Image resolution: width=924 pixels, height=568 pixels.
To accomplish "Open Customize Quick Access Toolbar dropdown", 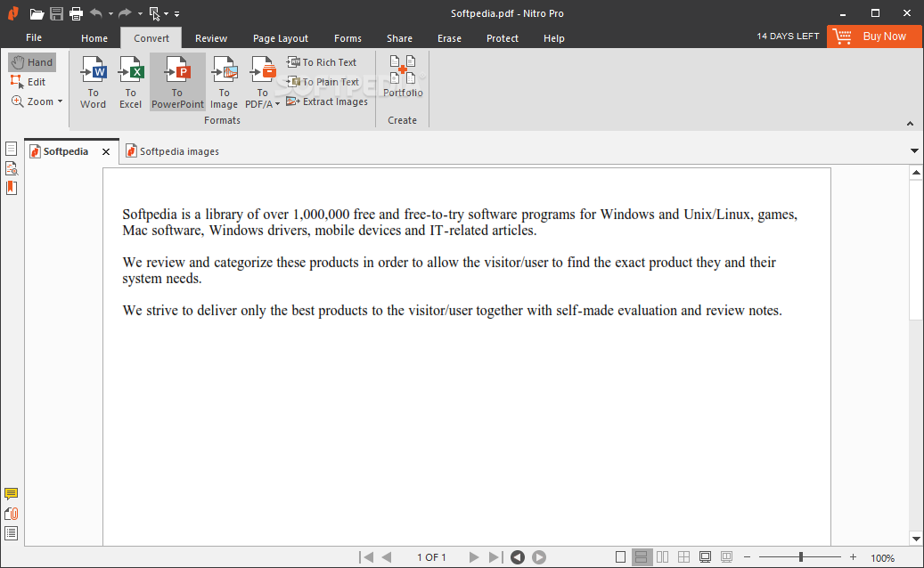I will [176, 13].
